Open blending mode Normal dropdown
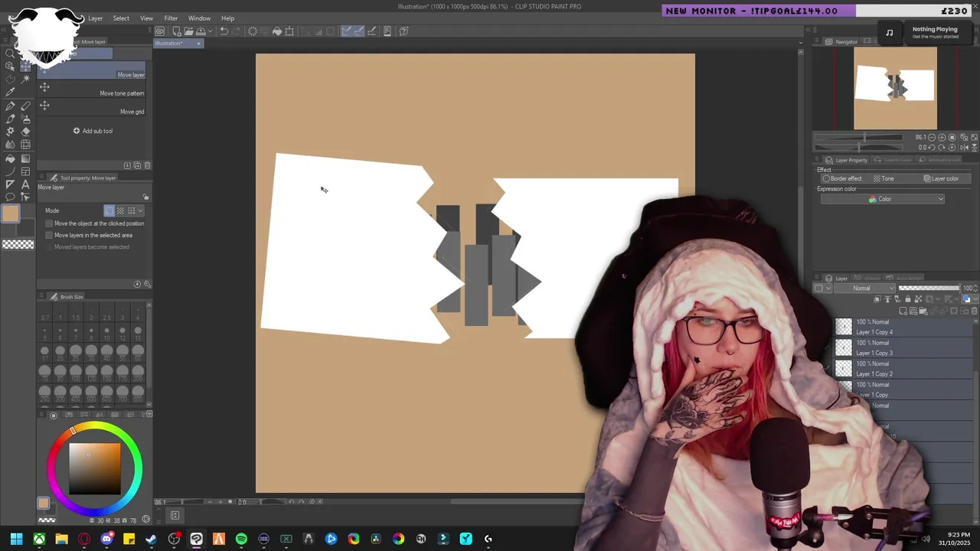 [x=864, y=289]
